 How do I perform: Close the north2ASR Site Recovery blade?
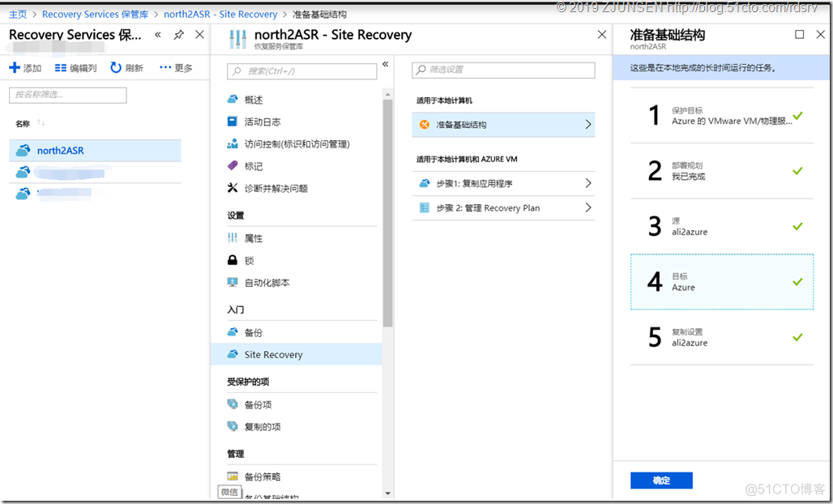click(x=602, y=35)
